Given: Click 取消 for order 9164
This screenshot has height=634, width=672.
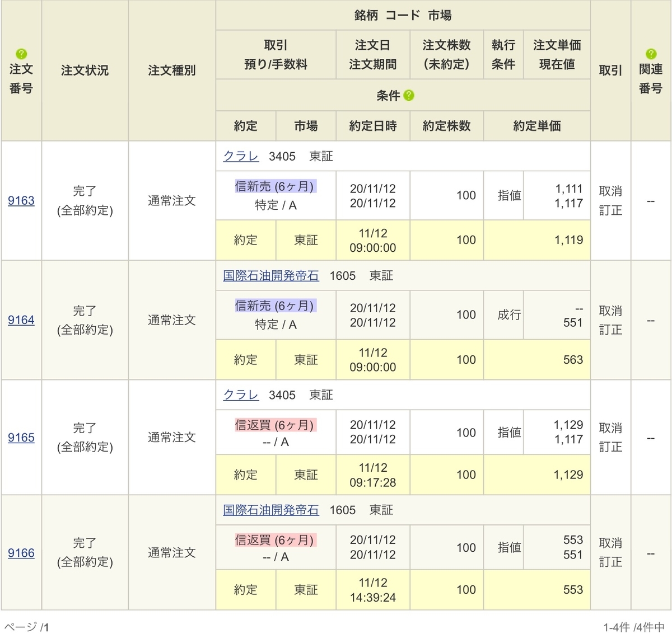Looking at the screenshot, I should 610,311.
